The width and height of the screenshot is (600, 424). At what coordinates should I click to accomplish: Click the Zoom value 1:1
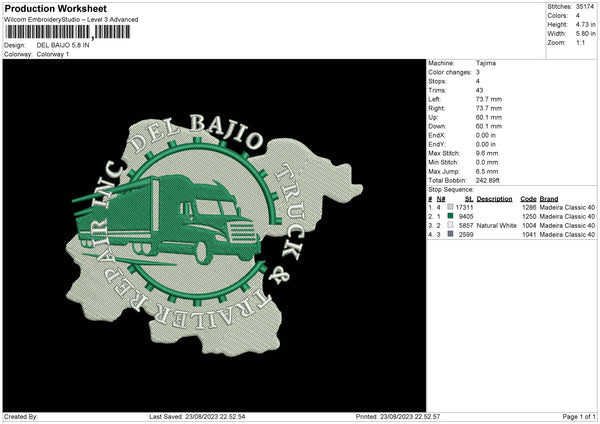point(580,42)
